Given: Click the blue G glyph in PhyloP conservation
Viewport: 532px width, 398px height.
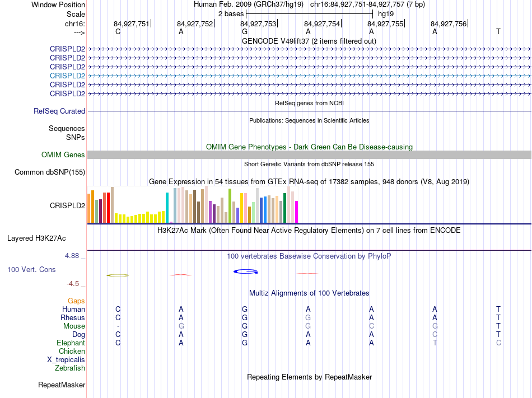Looking at the screenshot, I should pos(245,271).
